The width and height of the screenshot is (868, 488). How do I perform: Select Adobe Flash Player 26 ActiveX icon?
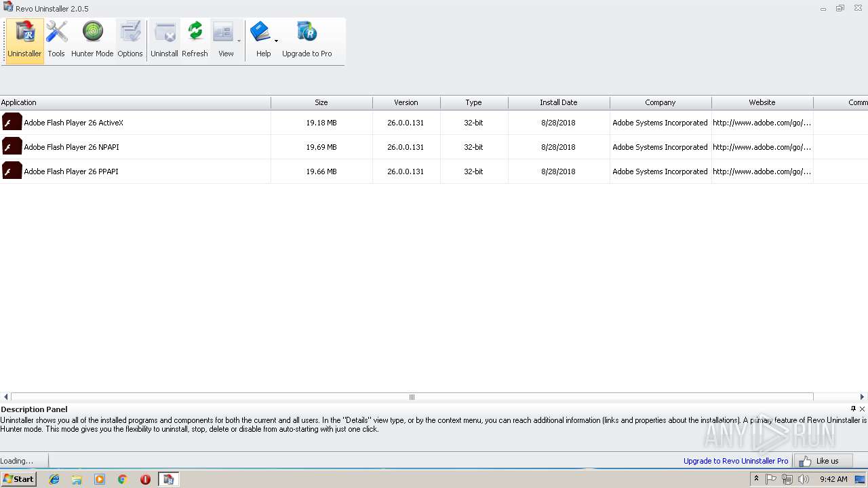[12, 123]
